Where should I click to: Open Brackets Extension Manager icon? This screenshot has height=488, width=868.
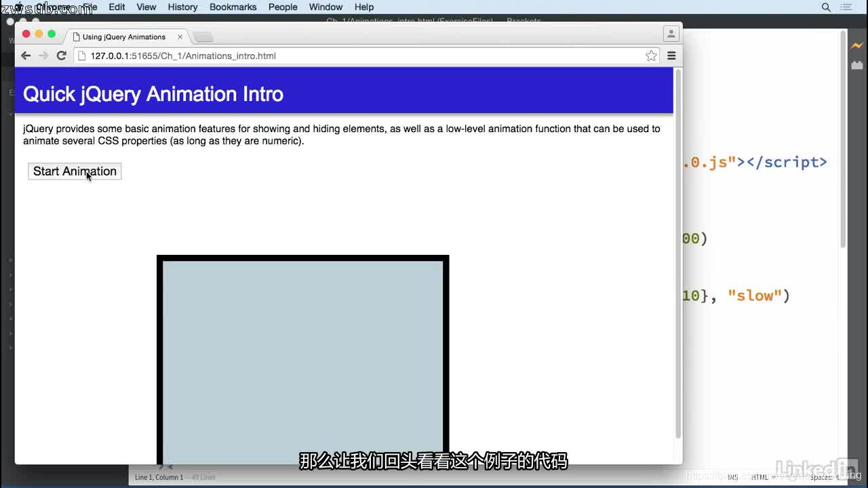857,65
